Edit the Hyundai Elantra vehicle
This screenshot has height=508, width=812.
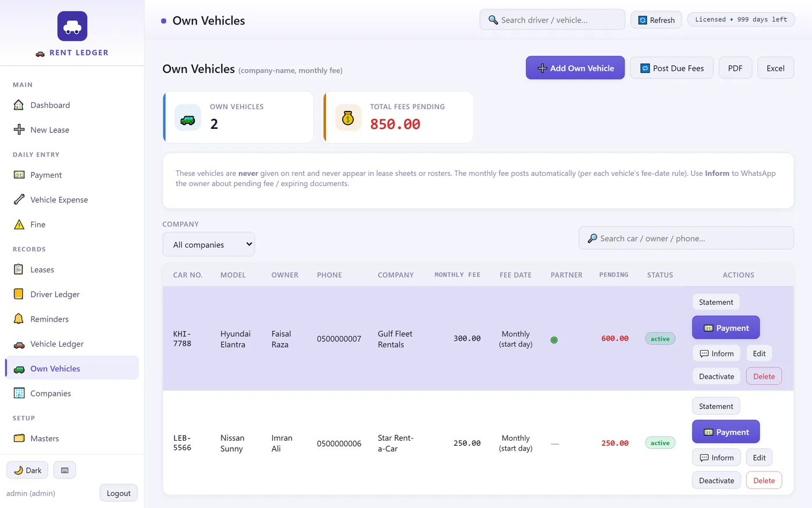pyautogui.click(x=759, y=354)
